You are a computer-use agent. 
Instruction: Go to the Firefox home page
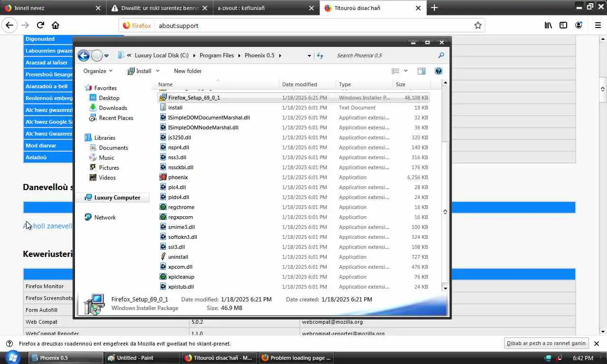[x=55, y=26]
